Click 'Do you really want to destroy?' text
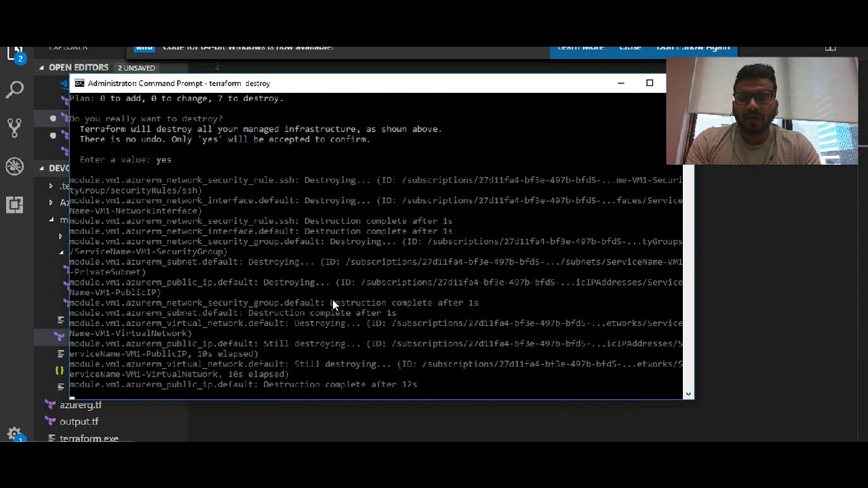868x488 pixels. (146, 119)
